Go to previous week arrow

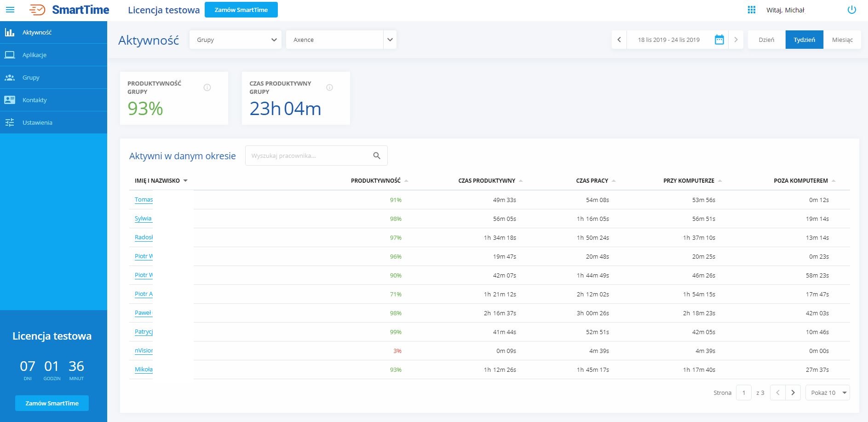pyautogui.click(x=619, y=40)
